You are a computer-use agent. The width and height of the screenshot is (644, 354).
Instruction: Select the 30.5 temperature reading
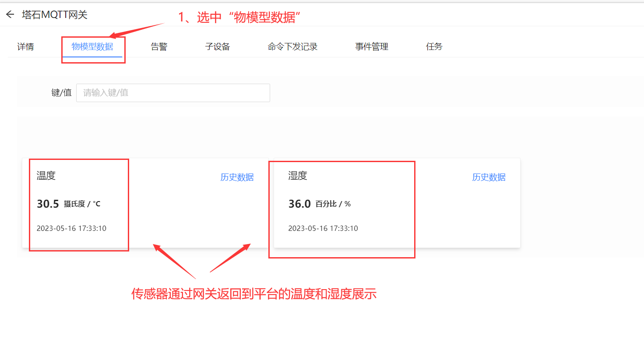tap(48, 204)
